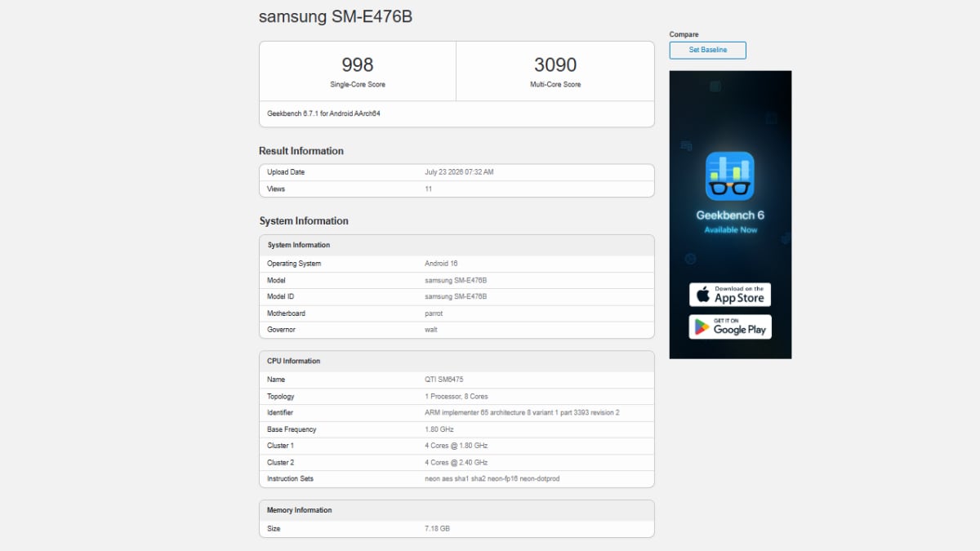This screenshot has width=980, height=551.
Task: Click the memory Size label
Action: [274, 529]
